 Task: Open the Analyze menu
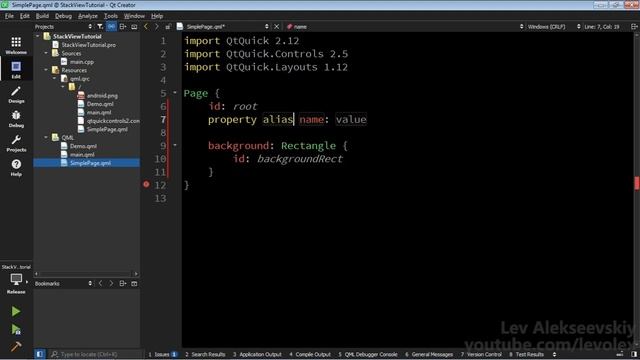pos(88,16)
